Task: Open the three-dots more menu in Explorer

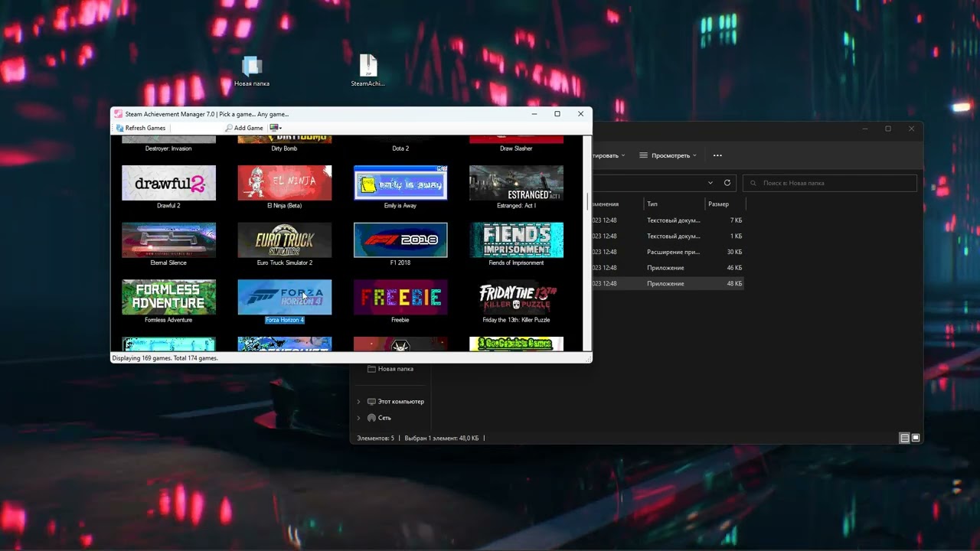Action: coord(717,155)
